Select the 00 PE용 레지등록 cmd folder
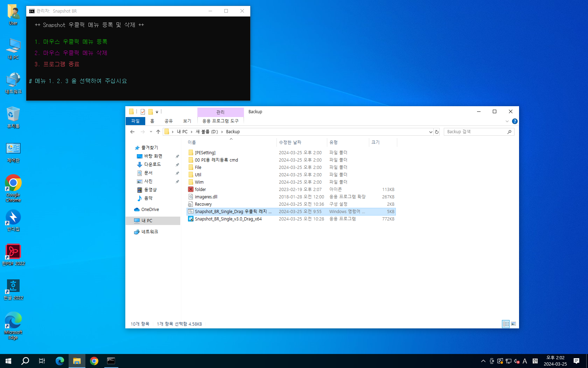The height and width of the screenshot is (368, 588). pyautogui.click(x=216, y=160)
